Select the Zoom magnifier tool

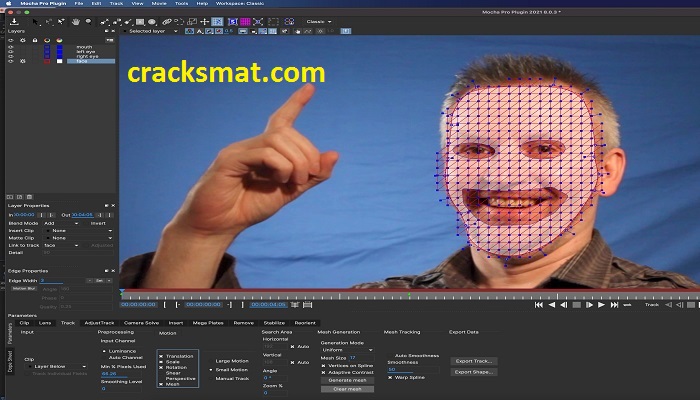(x=88, y=21)
